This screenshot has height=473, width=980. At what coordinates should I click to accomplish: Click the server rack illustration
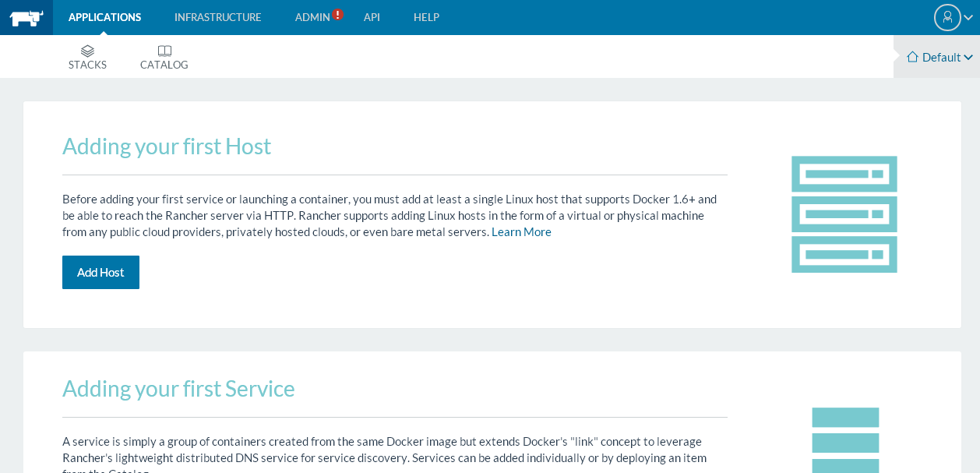[844, 214]
